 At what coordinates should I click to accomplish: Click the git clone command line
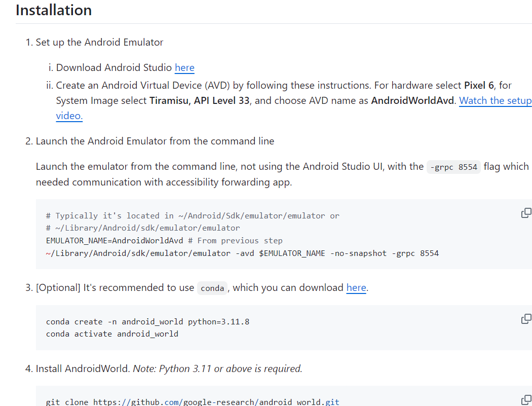[x=193, y=402]
